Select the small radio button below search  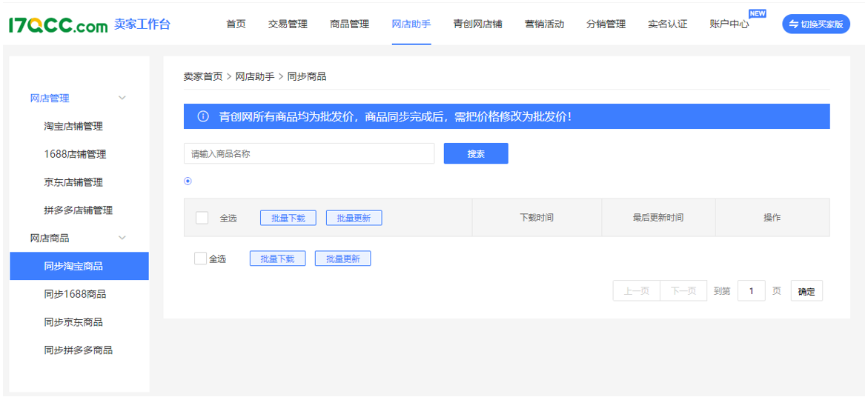click(188, 181)
